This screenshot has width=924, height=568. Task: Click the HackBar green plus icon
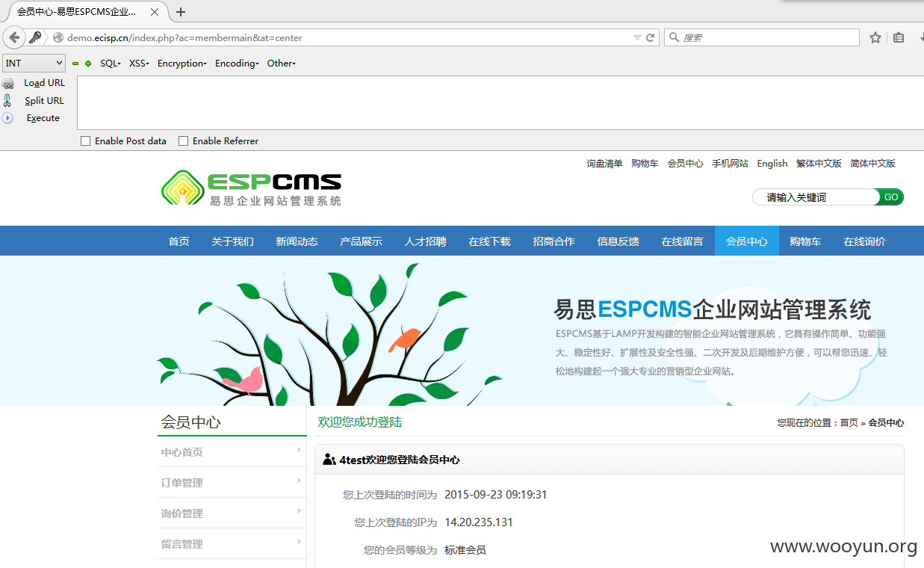coord(88,64)
